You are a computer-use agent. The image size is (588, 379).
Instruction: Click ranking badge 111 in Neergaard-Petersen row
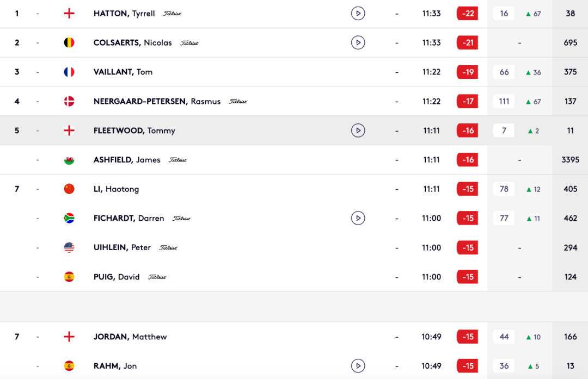coord(504,101)
